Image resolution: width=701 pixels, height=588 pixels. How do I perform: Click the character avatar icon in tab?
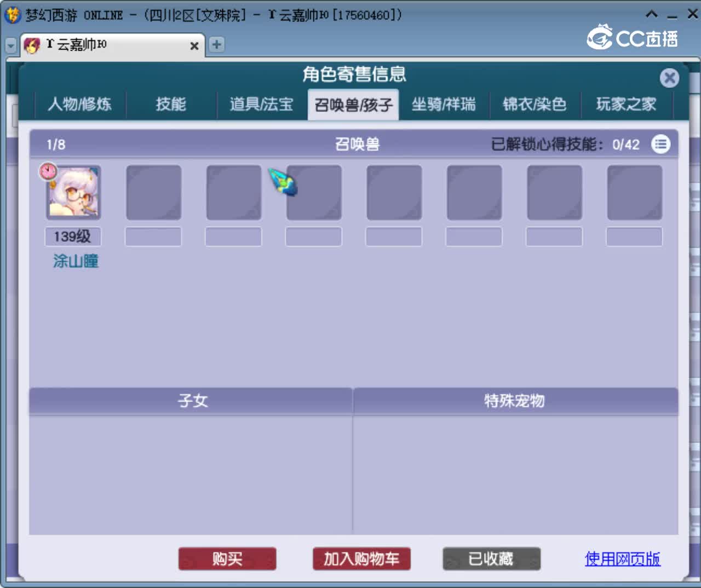[x=32, y=45]
